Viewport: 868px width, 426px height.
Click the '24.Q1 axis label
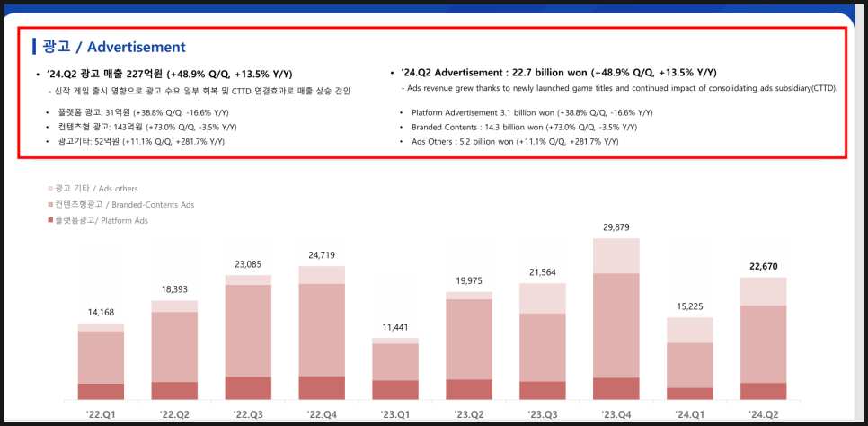pos(690,413)
